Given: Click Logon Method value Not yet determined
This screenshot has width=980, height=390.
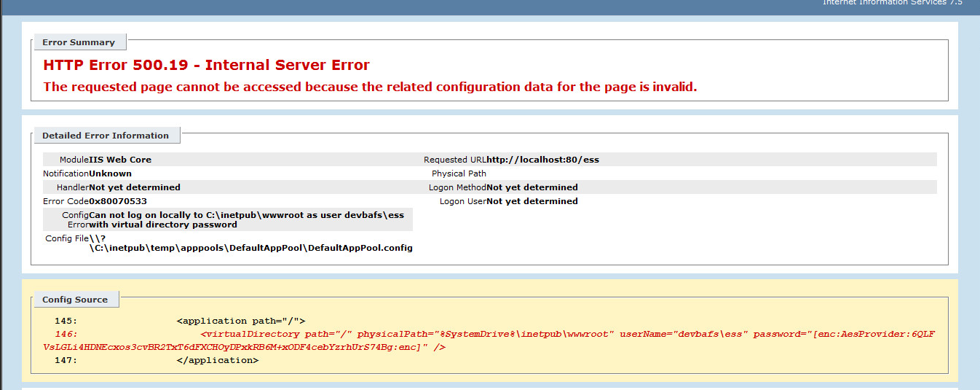Looking at the screenshot, I should pos(532,187).
